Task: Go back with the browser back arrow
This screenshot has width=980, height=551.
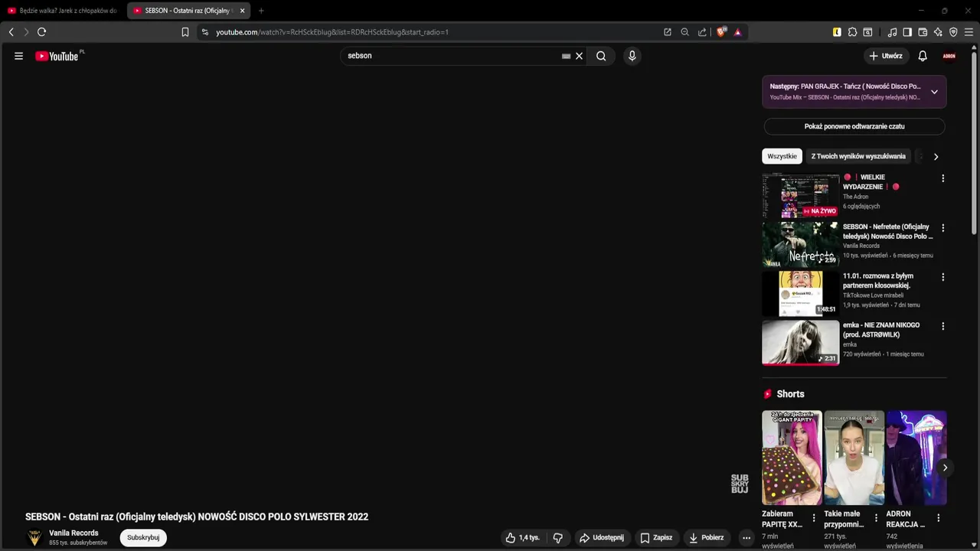Action: (x=11, y=32)
